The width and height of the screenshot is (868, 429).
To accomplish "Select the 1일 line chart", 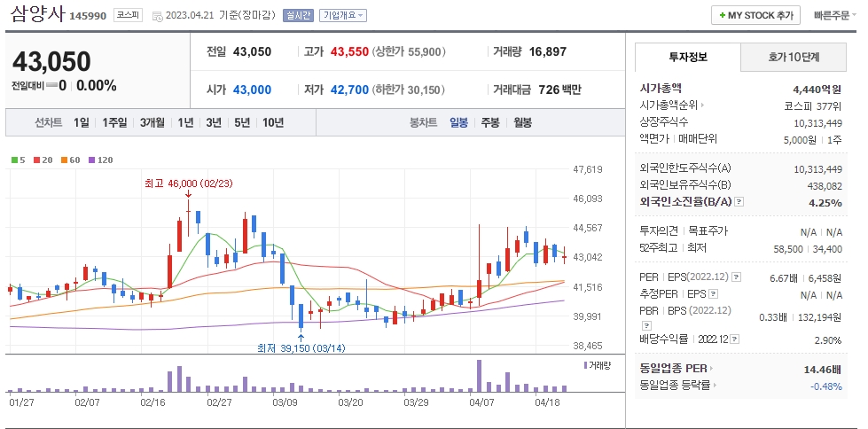I will click(x=81, y=122).
